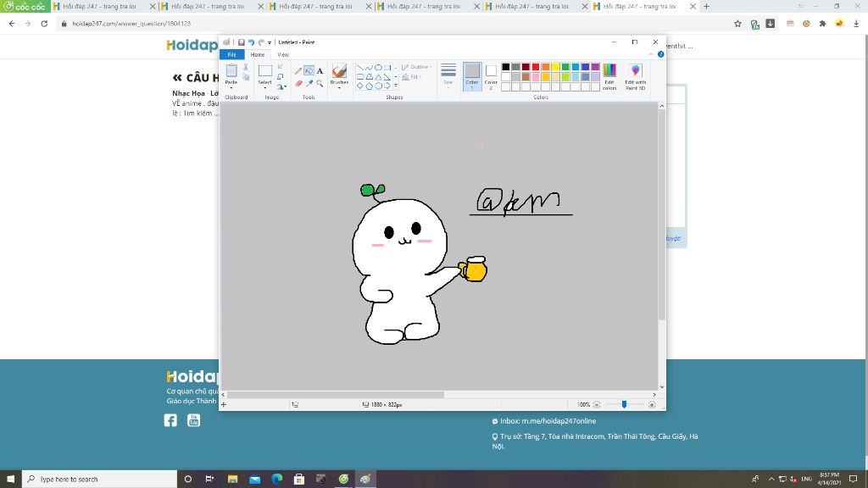Open the shape Outline dropdown

pos(417,67)
